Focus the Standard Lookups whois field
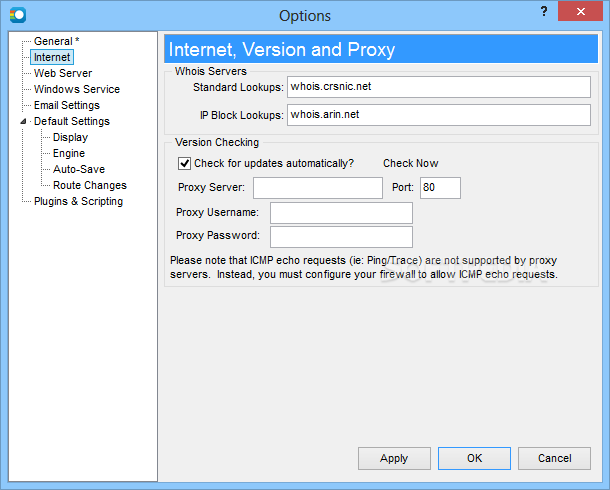 click(439, 87)
